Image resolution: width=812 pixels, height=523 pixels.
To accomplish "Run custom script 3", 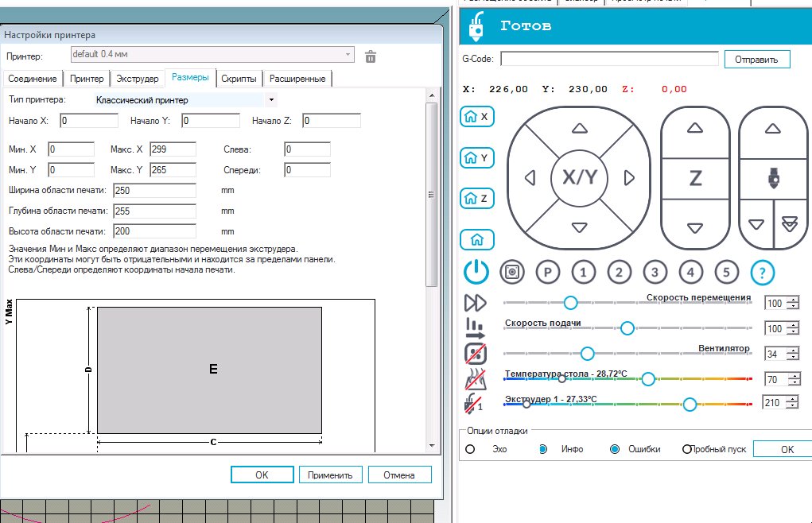I will 655,272.
